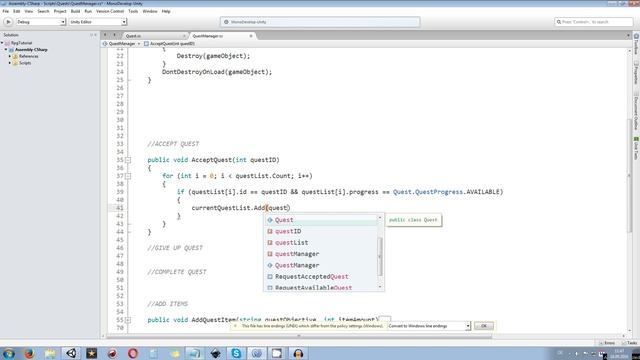
Task: Expand the AddQuestItem fold at line 55
Action: [128, 320]
